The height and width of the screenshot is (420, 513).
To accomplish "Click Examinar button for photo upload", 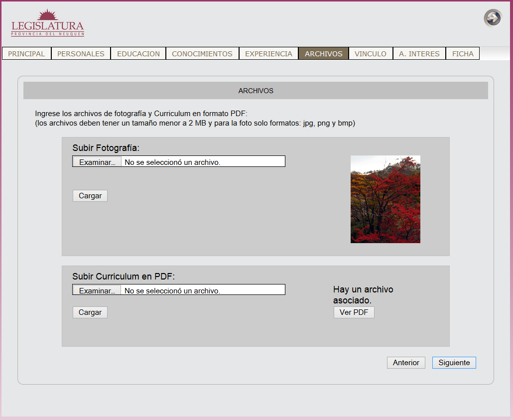I will click(97, 162).
